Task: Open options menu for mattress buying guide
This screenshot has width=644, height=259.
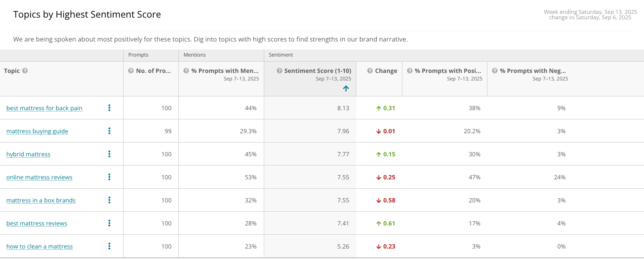Action: click(x=109, y=131)
